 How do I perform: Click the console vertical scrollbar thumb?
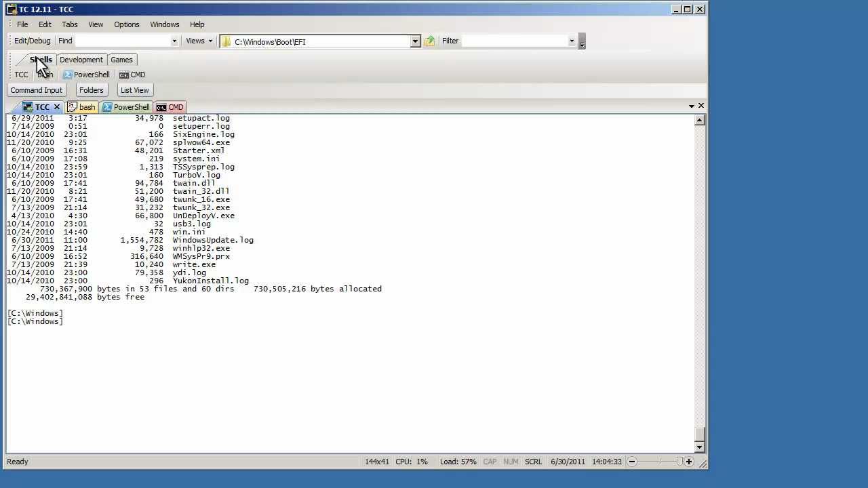tap(700, 434)
